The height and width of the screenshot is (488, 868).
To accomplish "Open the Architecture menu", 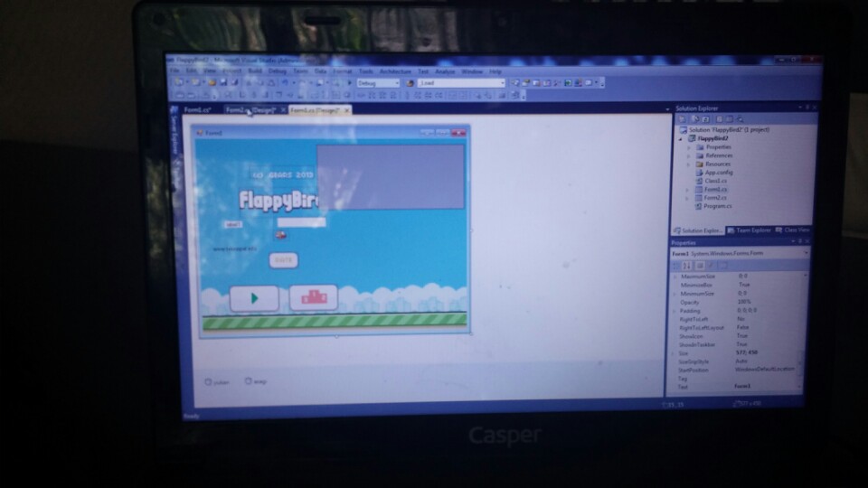I will tap(395, 71).
